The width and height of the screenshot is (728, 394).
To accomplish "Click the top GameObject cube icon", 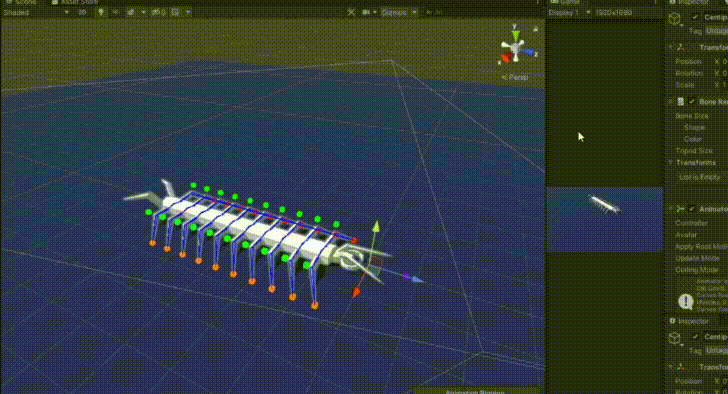I will pos(675,19).
